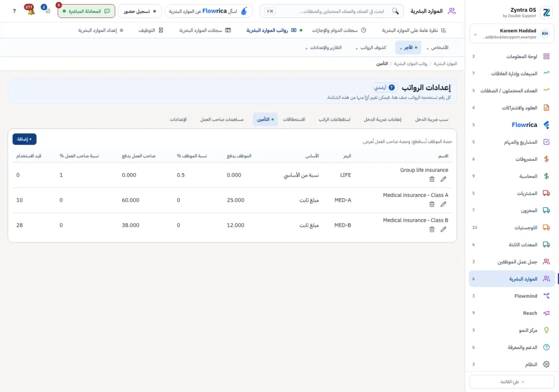
Task: Delete the Group life insurance row
Action: pos(431,179)
